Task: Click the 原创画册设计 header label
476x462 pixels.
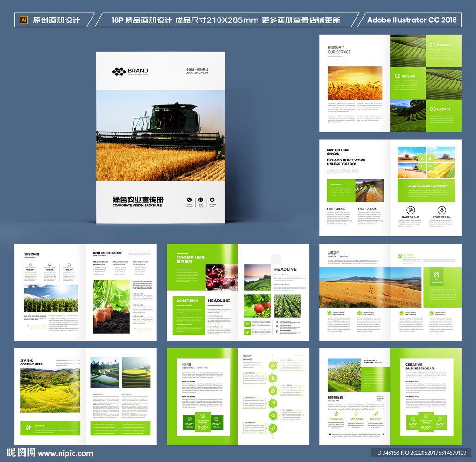Action: pos(56,20)
